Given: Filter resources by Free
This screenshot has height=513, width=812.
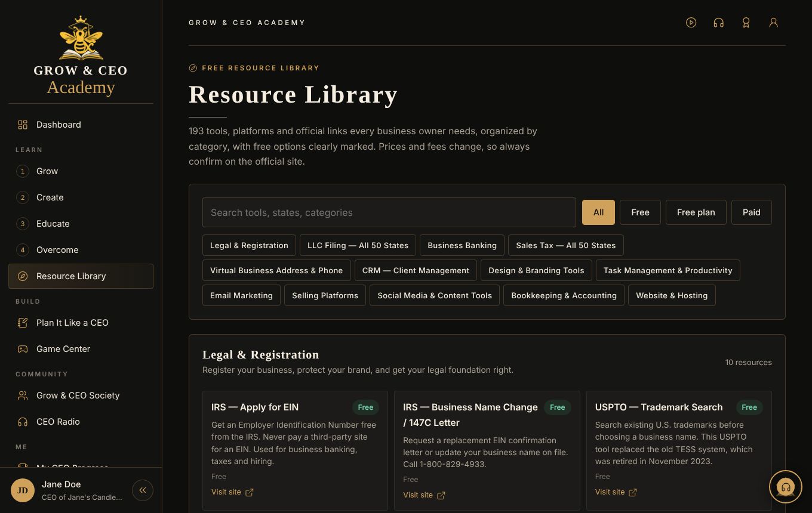Looking at the screenshot, I should coord(640,212).
